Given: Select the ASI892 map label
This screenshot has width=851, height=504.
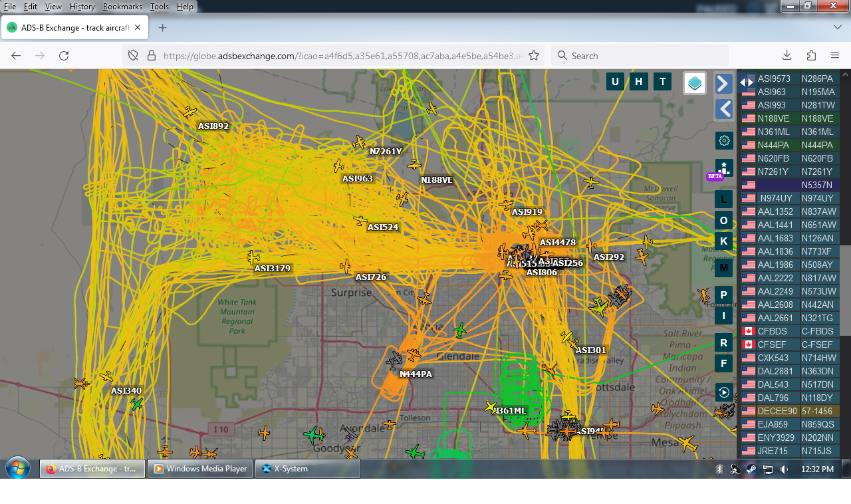Looking at the screenshot, I should point(213,126).
